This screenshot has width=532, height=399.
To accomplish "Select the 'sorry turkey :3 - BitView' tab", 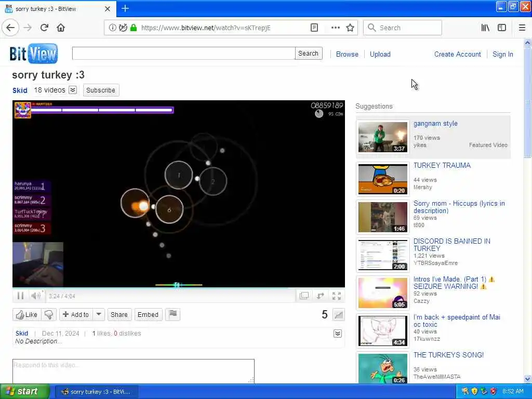I will tap(58, 8).
